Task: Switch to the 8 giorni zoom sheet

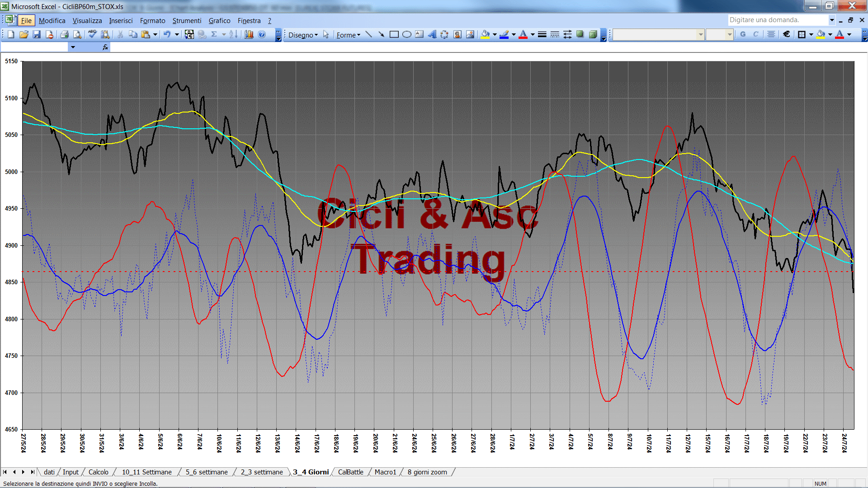Action: (427, 472)
